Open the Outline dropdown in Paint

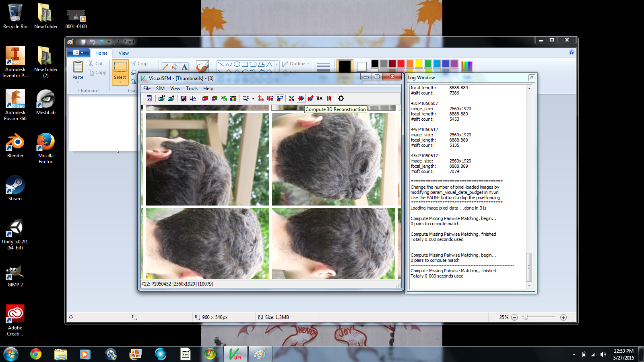click(296, 64)
